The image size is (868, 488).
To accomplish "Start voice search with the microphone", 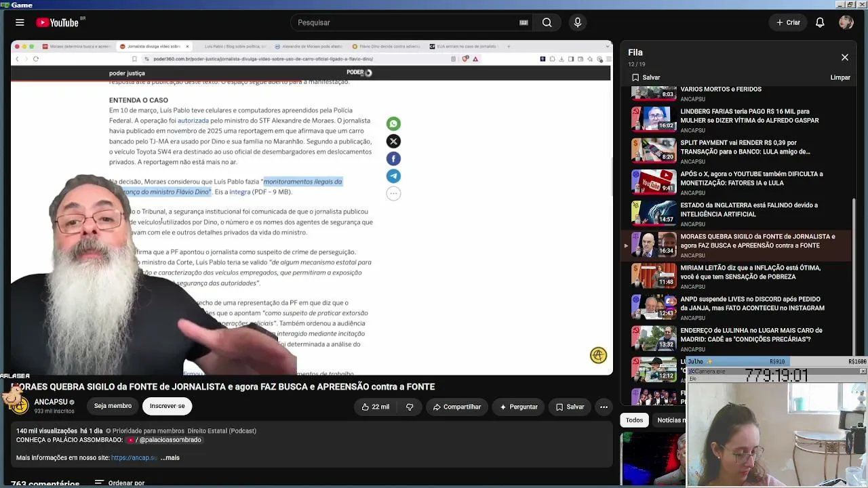I will click(x=578, y=22).
